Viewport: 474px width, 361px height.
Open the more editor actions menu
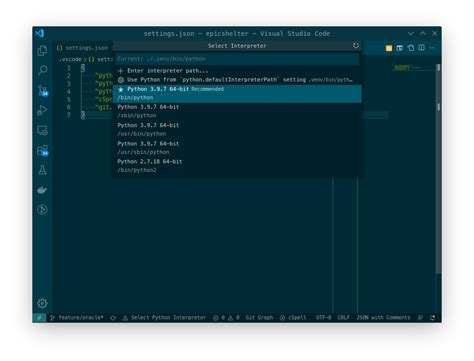[432, 48]
